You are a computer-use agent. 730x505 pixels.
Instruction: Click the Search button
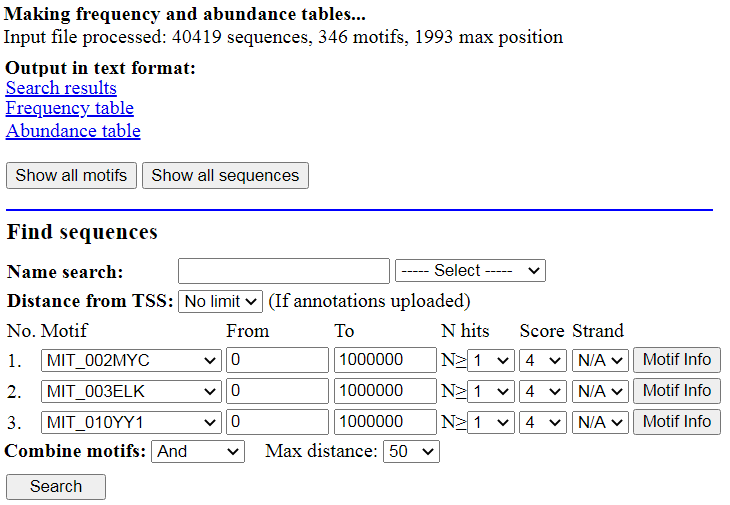(x=56, y=487)
